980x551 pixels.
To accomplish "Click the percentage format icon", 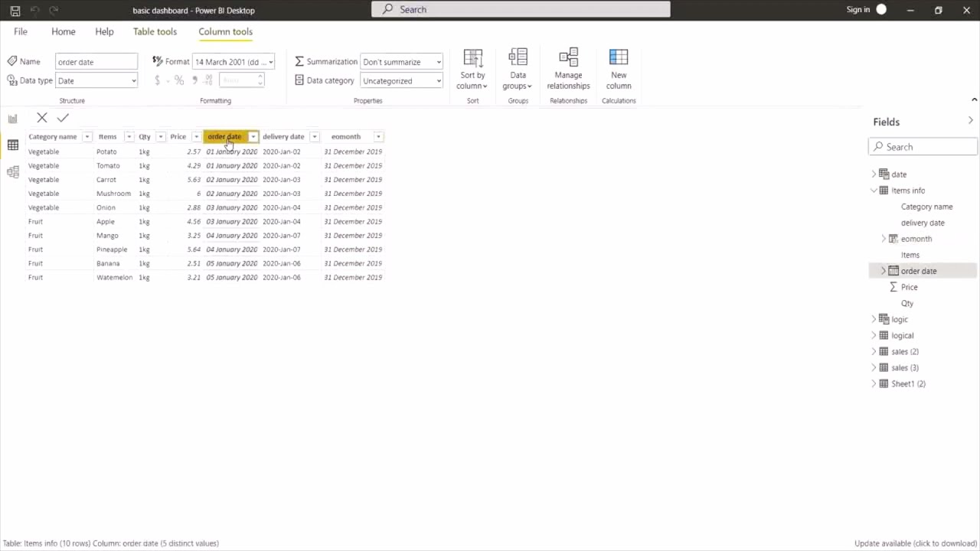I will [178, 80].
